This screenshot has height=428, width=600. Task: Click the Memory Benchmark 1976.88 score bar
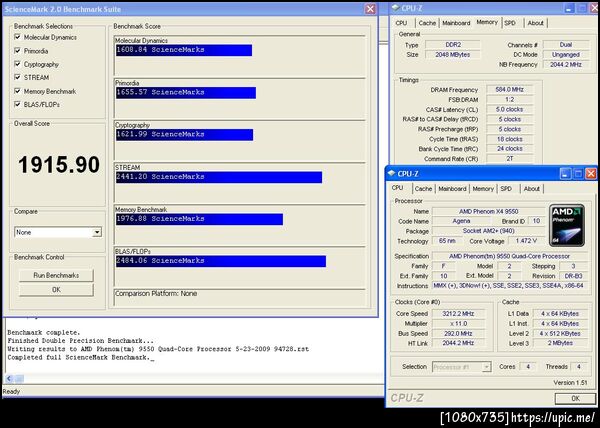[199, 219]
